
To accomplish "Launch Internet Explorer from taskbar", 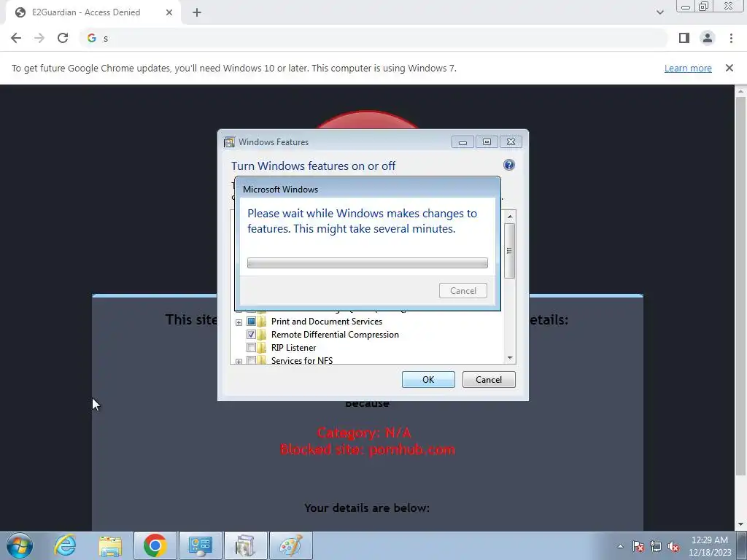I will click(x=65, y=545).
